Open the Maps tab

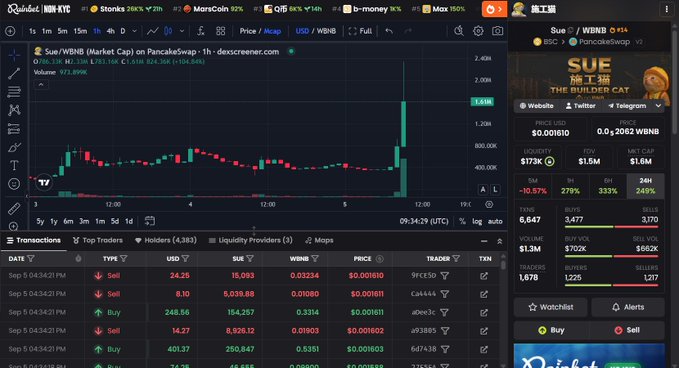click(x=319, y=240)
